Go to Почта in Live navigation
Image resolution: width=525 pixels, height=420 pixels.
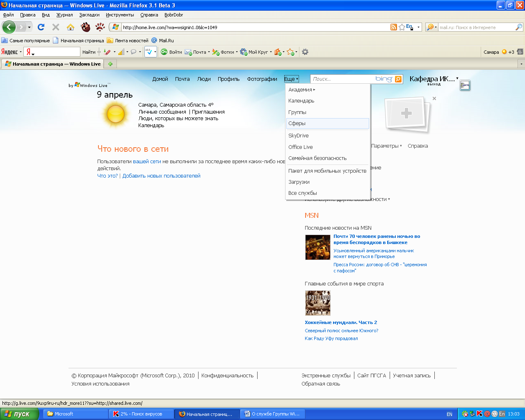point(183,79)
